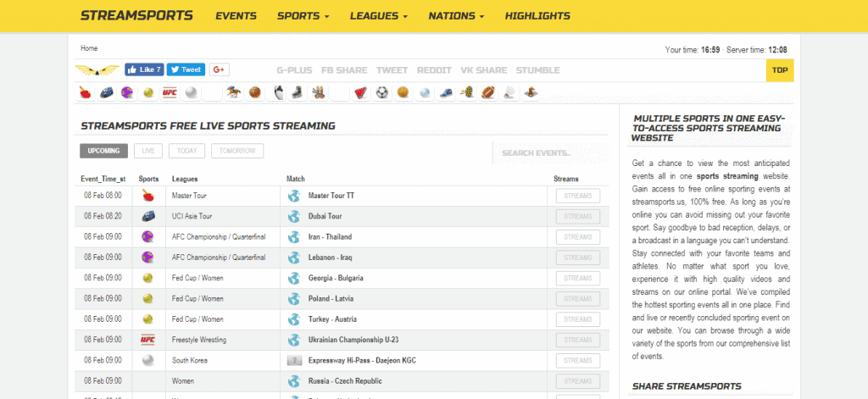Screen dimensions: 868x399
Task: Click the VK SHARE link
Action: [484, 70]
